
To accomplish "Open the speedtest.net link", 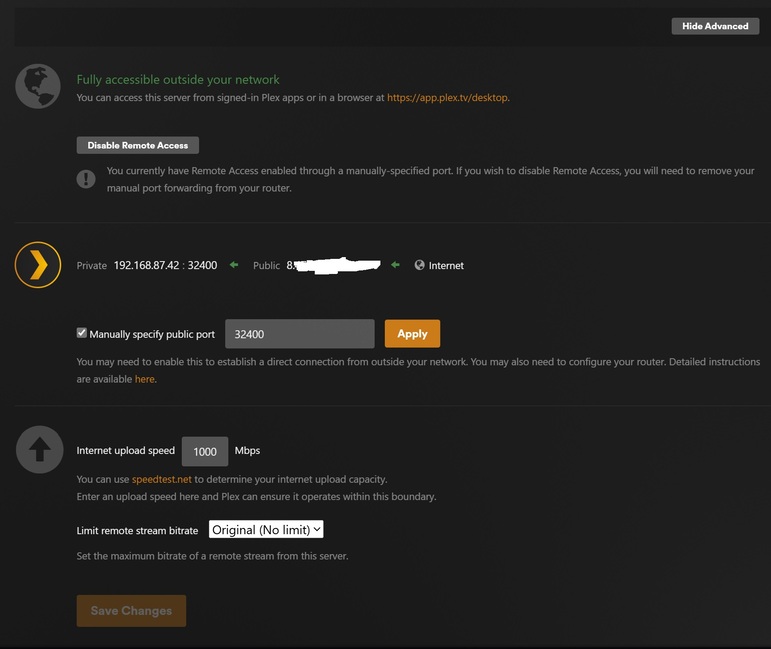I will coord(161,479).
